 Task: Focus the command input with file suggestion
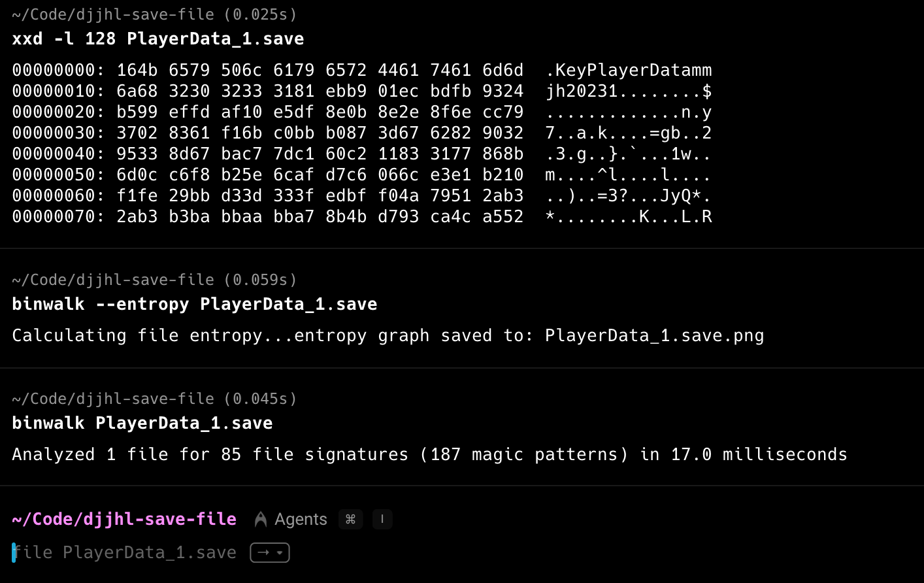point(124,553)
